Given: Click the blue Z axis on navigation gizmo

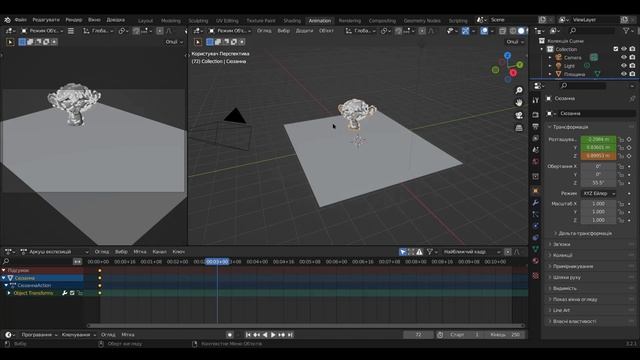Looking at the screenshot, I should click(x=507, y=55).
